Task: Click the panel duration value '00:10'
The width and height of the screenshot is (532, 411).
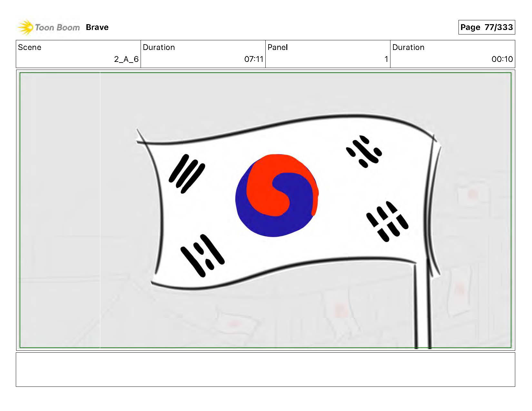Action: pos(502,59)
